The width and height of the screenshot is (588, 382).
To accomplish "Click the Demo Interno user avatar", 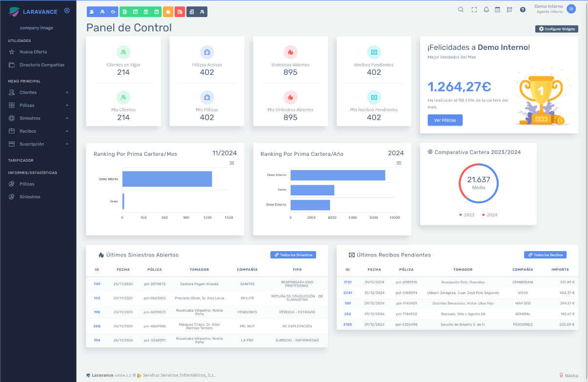I will [x=570, y=8].
